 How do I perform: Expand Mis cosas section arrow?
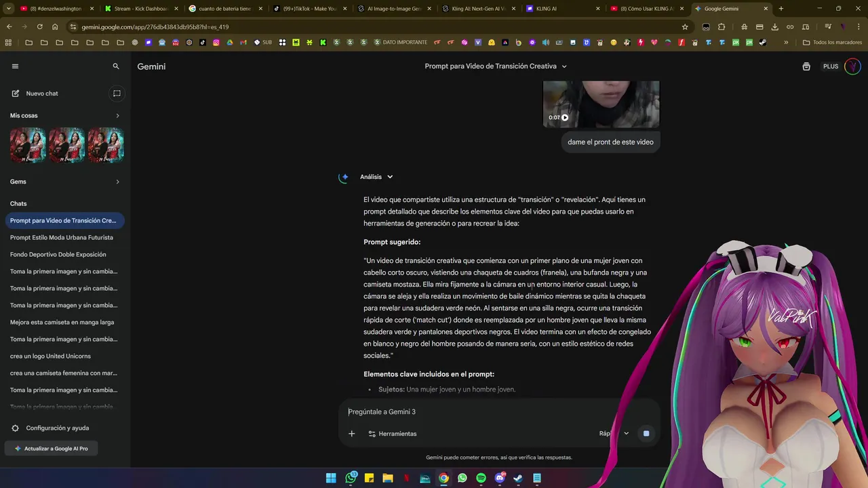pos(117,116)
